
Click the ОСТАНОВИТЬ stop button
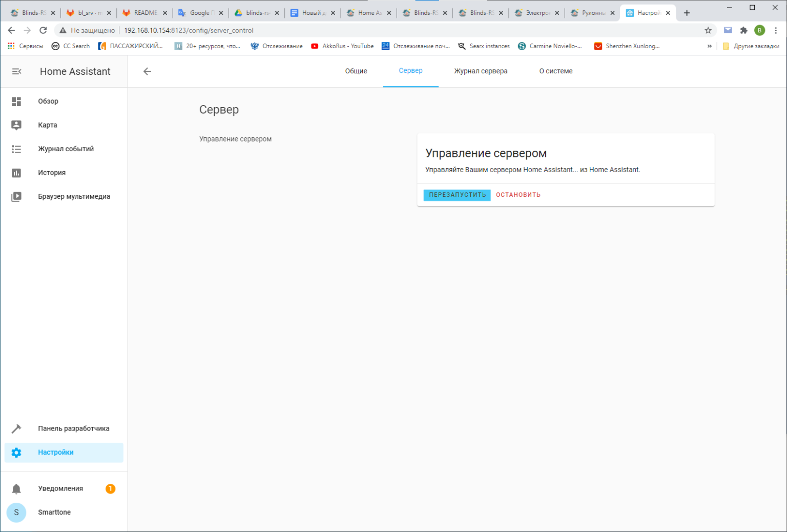[x=518, y=195]
